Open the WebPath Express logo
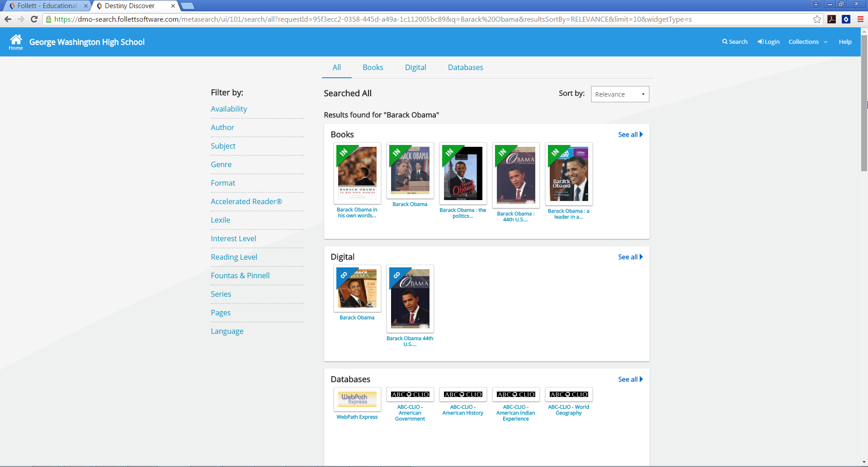 pyautogui.click(x=357, y=399)
